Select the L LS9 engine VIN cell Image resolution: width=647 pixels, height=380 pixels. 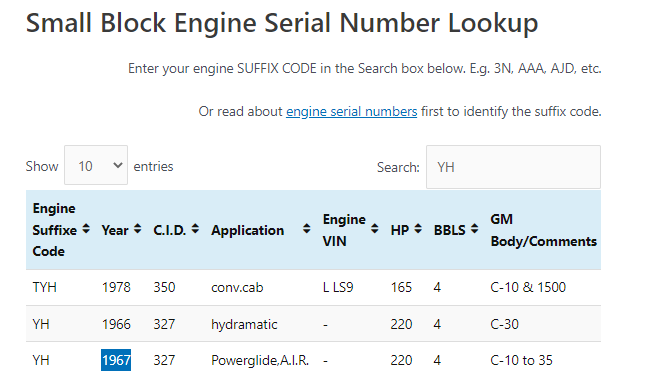click(x=338, y=287)
